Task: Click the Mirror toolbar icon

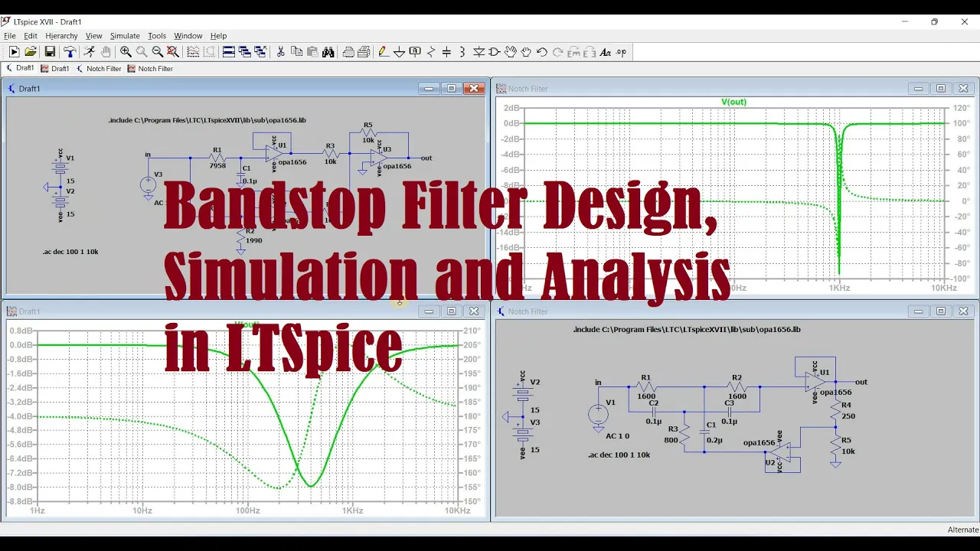Action: pyautogui.click(x=590, y=52)
